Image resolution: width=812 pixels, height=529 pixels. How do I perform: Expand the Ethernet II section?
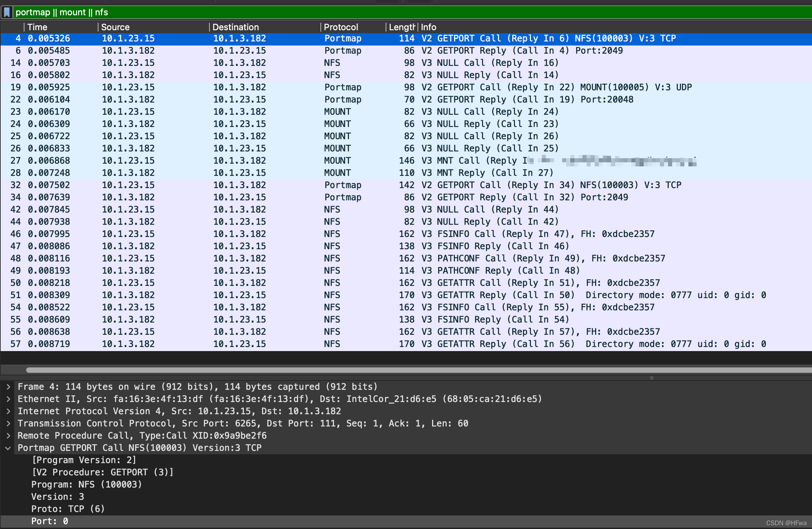8,399
